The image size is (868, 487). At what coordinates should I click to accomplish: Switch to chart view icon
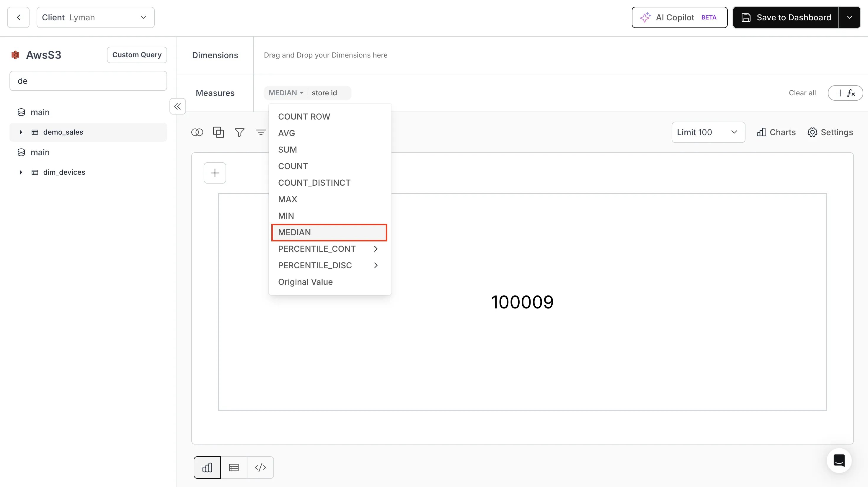[x=207, y=468]
